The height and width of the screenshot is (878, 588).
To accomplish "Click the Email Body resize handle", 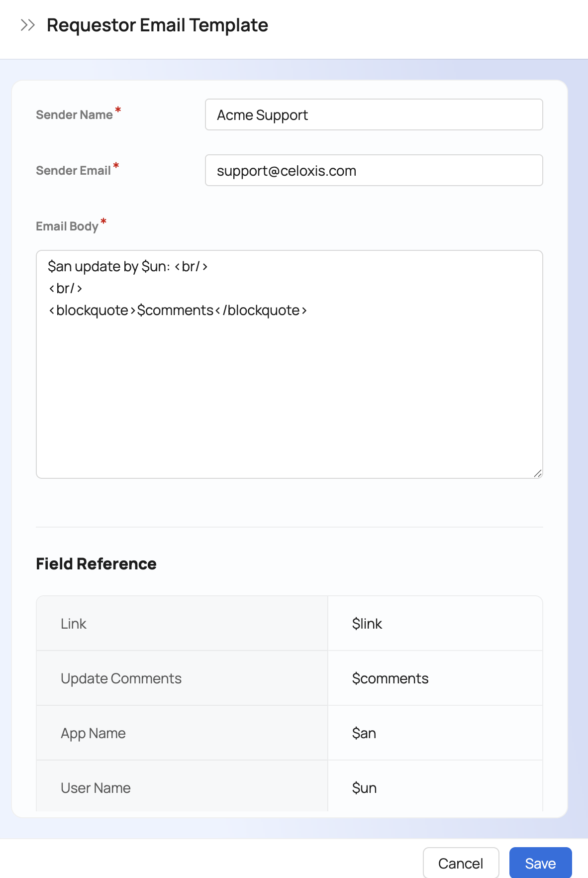I will (537, 473).
